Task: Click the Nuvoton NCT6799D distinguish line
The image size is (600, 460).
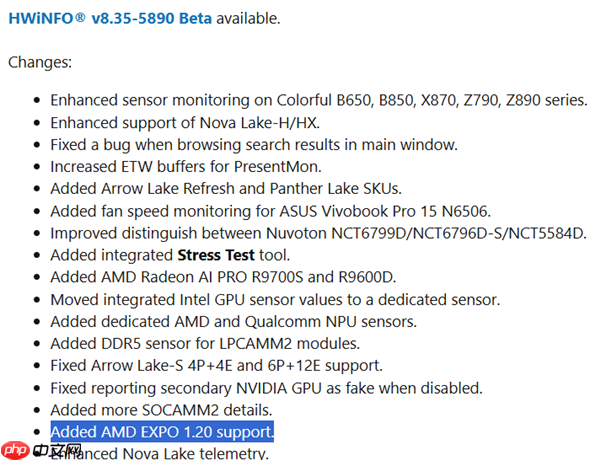Action: point(317,232)
